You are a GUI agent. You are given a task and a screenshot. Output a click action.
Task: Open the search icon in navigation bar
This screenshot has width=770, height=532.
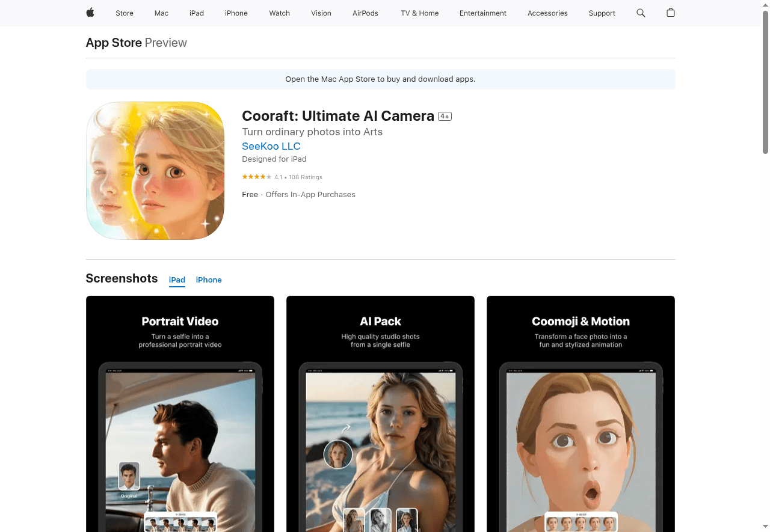(x=641, y=13)
